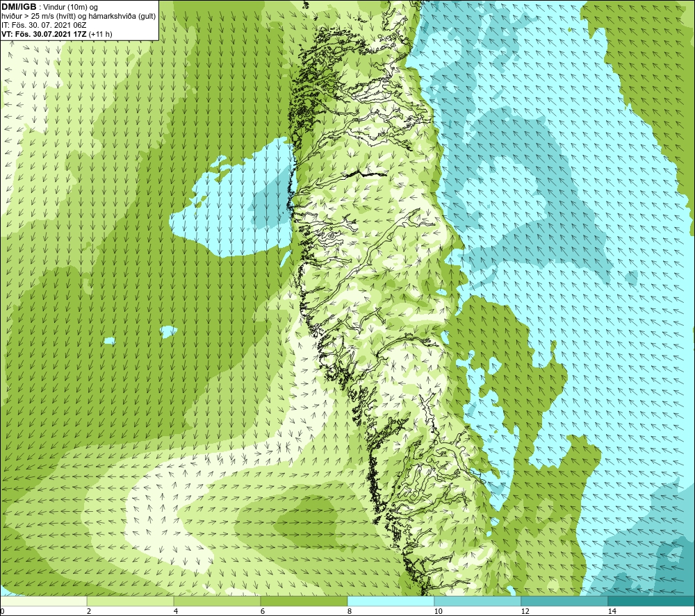The height and width of the screenshot is (616, 695).
Task: Click the '(+11 h)' forecast offset text
Action: [x=101, y=34]
